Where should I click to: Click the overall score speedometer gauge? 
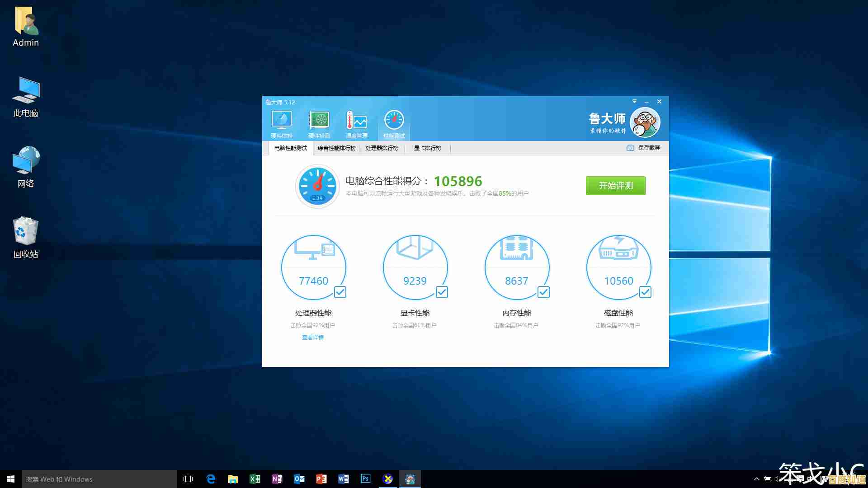tap(317, 186)
